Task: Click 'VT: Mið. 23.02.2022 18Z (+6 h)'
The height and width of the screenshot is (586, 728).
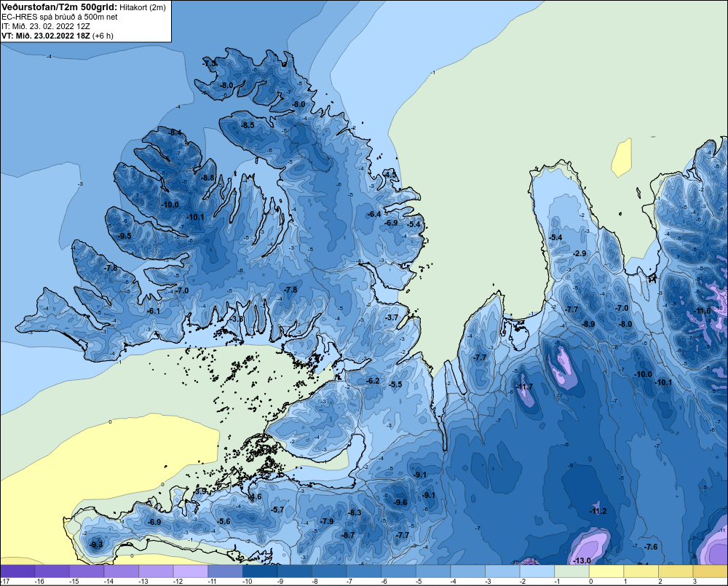Action: [x=57, y=36]
